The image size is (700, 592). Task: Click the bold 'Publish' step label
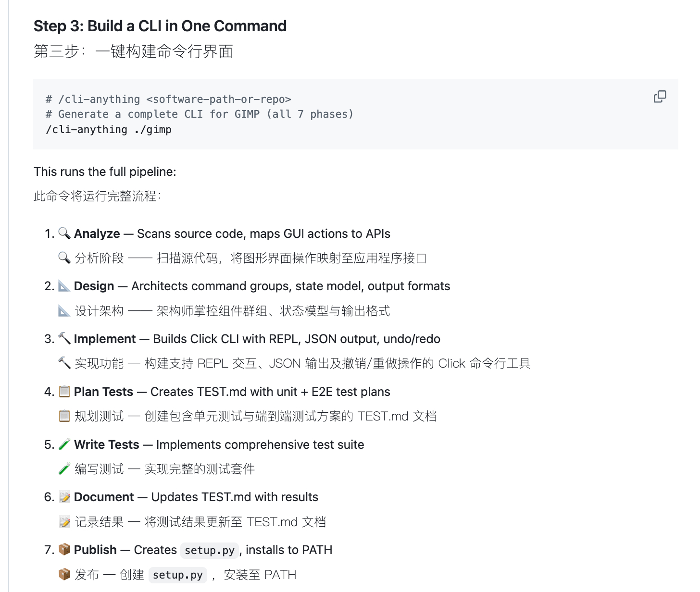[95, 550]
